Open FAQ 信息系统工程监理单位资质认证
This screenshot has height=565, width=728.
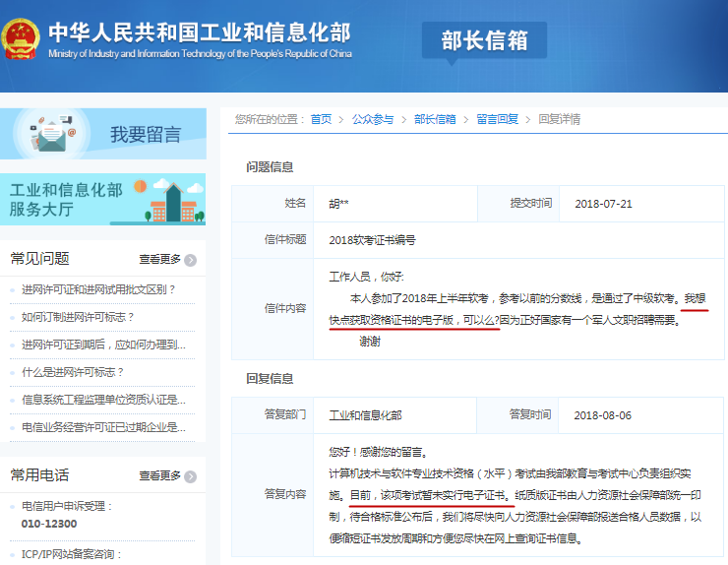click(x=103, y=400)
